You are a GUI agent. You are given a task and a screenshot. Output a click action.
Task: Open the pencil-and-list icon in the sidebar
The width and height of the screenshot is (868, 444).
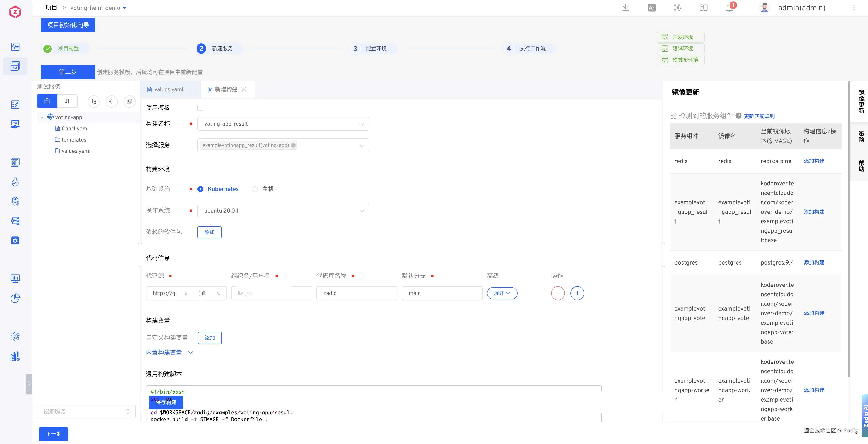(15, 104)
